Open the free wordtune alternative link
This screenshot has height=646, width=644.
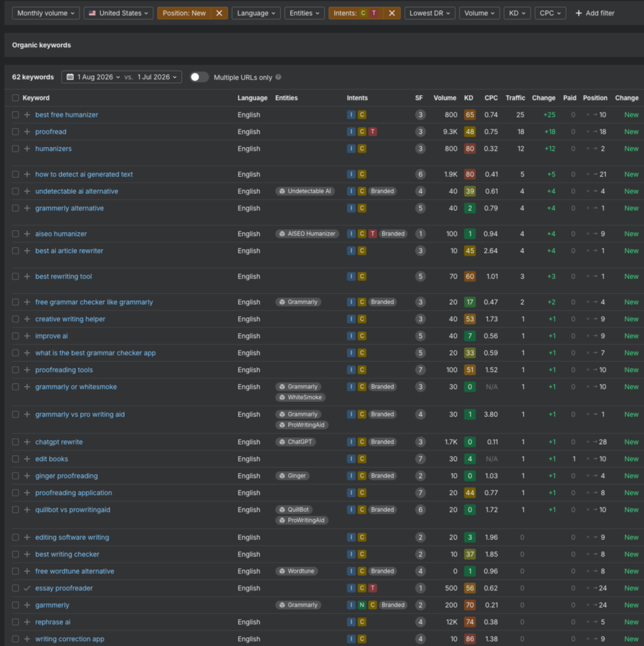(74, 571)
